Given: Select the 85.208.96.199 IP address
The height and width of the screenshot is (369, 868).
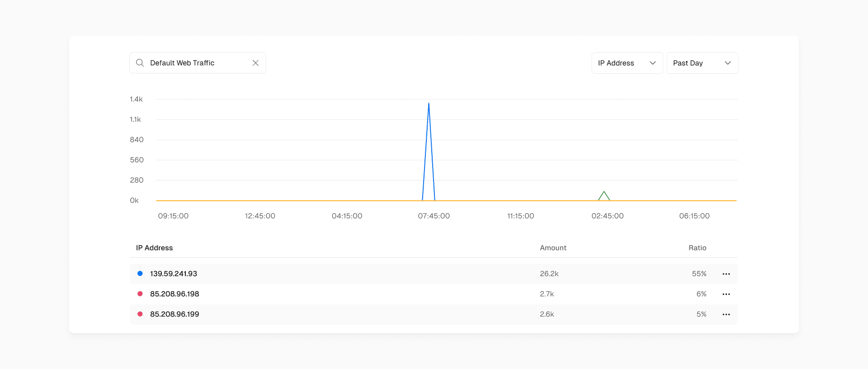Looking at the screenshot, I should point(175,314).
